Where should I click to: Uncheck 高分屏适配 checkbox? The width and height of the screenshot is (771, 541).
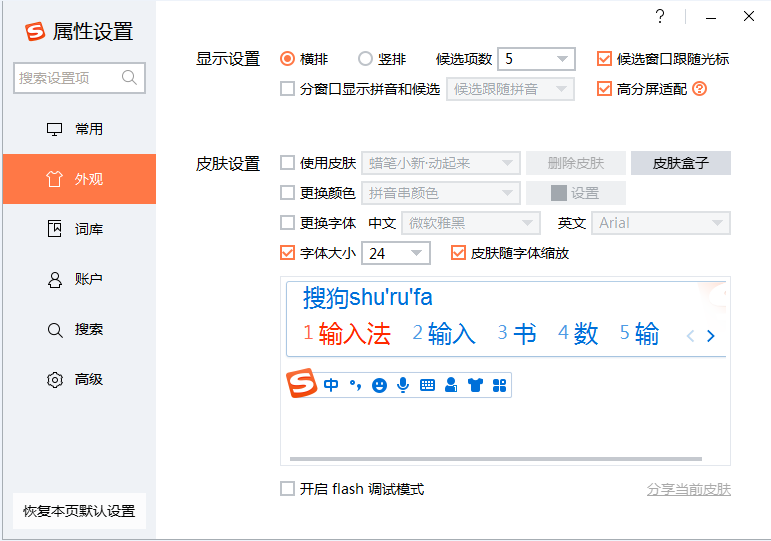pos(604,89)
